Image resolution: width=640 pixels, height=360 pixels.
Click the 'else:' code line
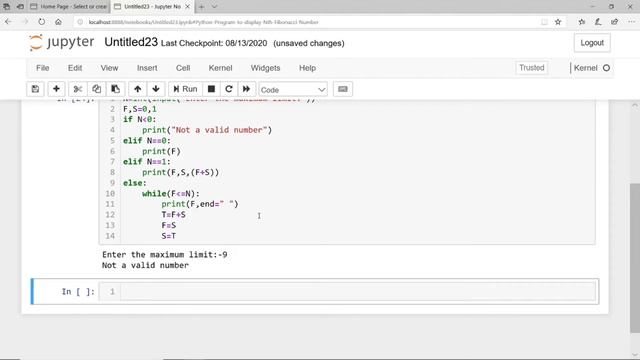135,183
